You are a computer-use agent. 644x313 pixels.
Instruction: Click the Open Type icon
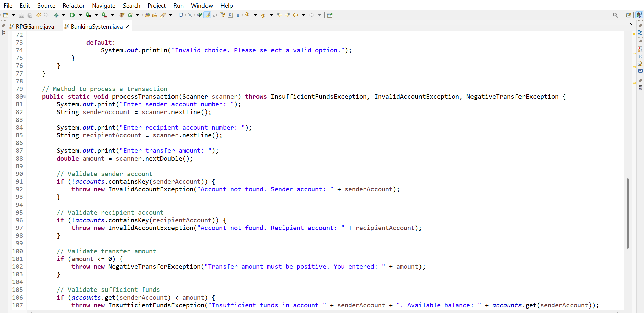click(x=147, y=15)
